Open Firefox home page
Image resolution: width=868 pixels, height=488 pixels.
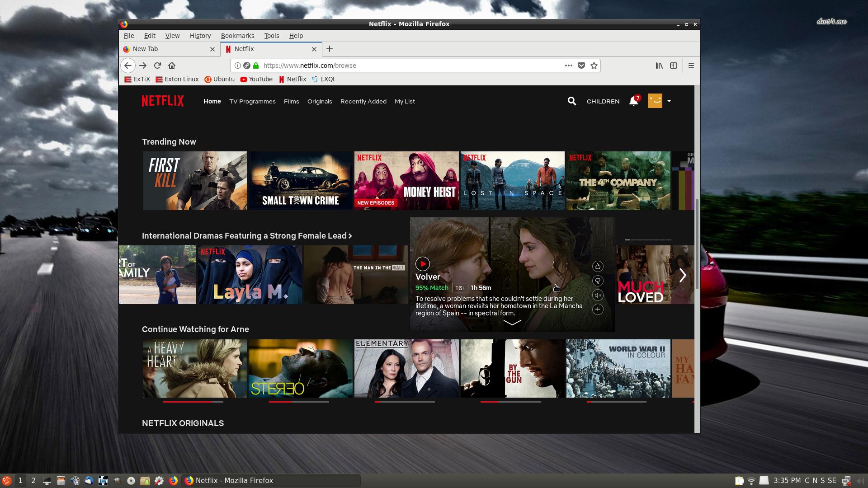pyautogui.click(x=172, y=66)
